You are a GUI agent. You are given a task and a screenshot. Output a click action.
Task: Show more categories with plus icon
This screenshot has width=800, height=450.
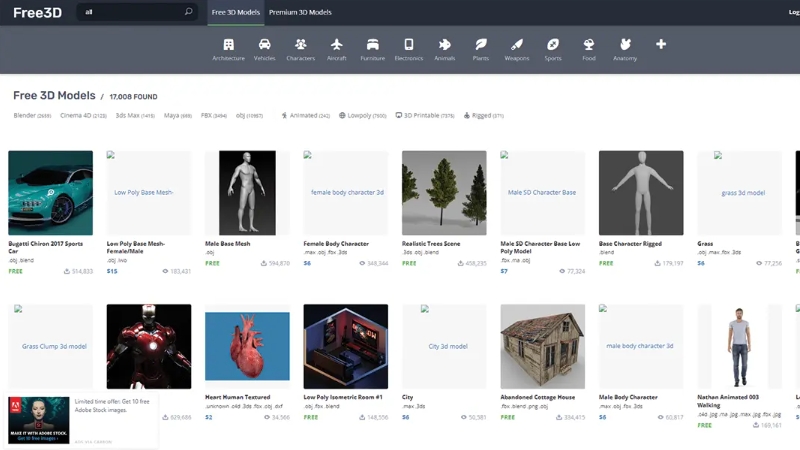click(x=661, y=44)
